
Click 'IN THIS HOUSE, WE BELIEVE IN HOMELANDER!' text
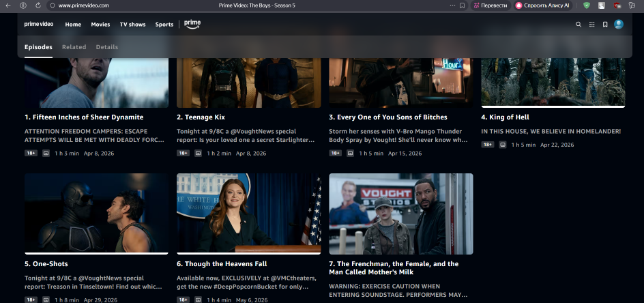pyautogui.click(x=551, y=132)
